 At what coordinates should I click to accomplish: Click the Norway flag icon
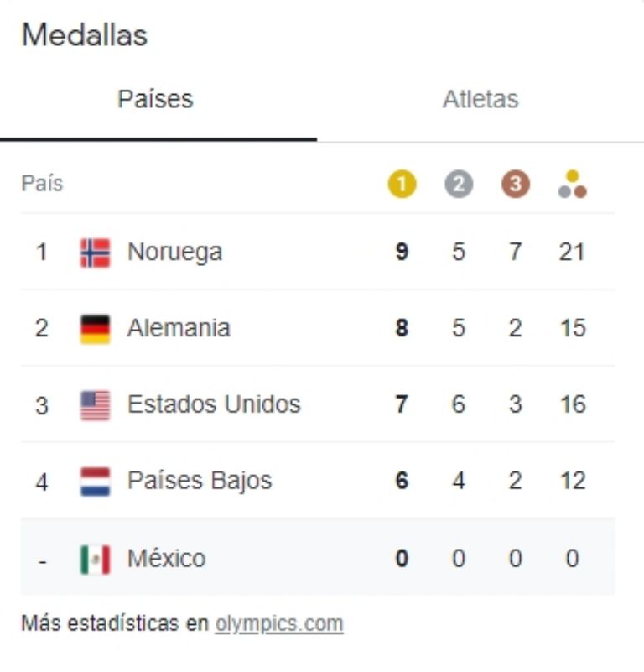(x=95, y=253)
